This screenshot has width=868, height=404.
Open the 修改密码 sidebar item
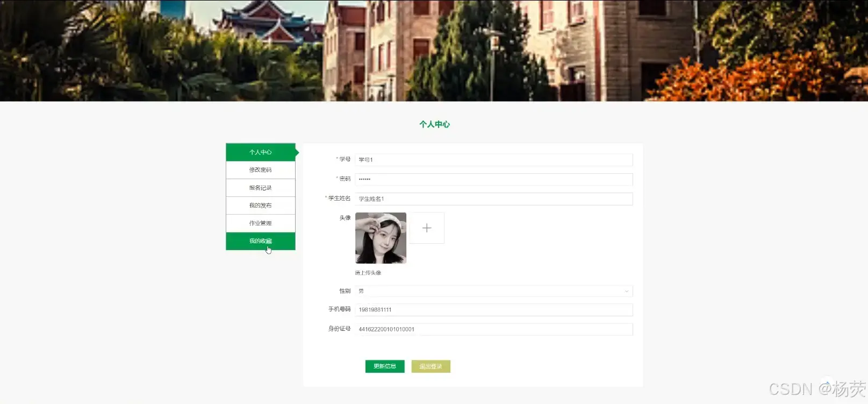261,170
